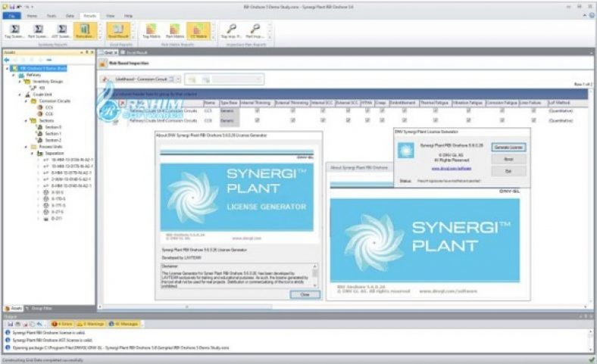Toggle Vibration Fatigue checkbox in first grid row
Image resolution: width=597 pixels, height=364 pixels.
click(x=468, y=110)
